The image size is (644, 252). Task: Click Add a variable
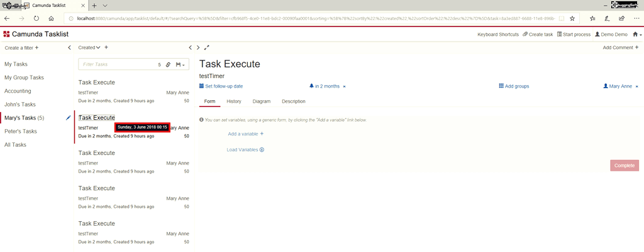pos(246,134)
